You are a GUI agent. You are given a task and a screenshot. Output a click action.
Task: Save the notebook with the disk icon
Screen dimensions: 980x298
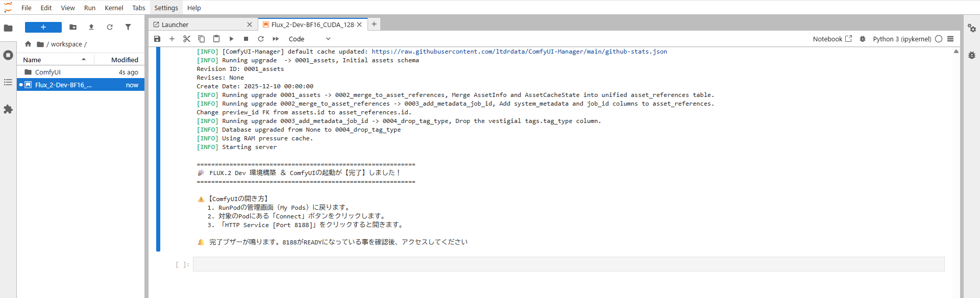click(157, 39)
